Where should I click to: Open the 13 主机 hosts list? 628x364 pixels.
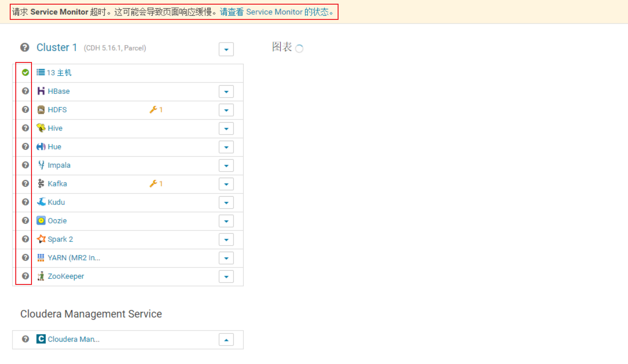(x=59, y=73)
